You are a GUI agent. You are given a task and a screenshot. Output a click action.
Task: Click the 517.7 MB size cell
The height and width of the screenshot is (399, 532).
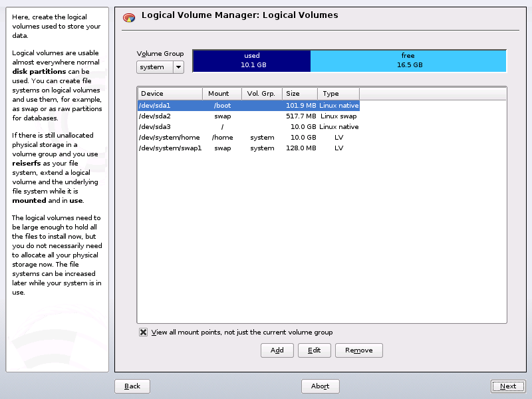click(301, 116)
